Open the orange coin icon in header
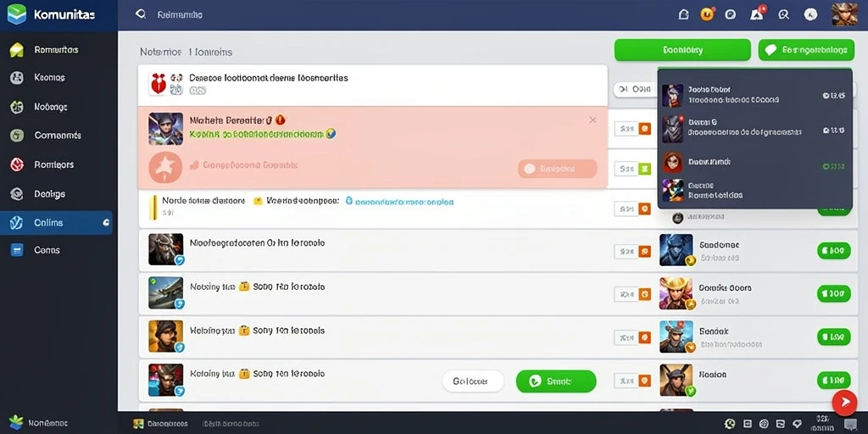The image size is (868, 434). 707,14
